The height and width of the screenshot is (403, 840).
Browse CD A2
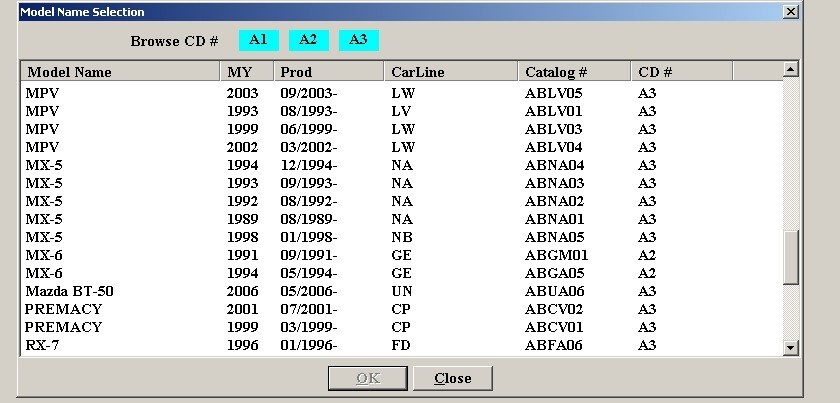pyautogui.click(x=309, y=40)
